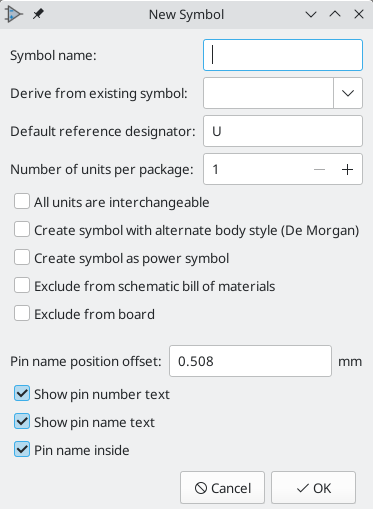Increase the number of units with the plus icon
The height and width of the screenshot is (509, 373).
tap(347, 169)
